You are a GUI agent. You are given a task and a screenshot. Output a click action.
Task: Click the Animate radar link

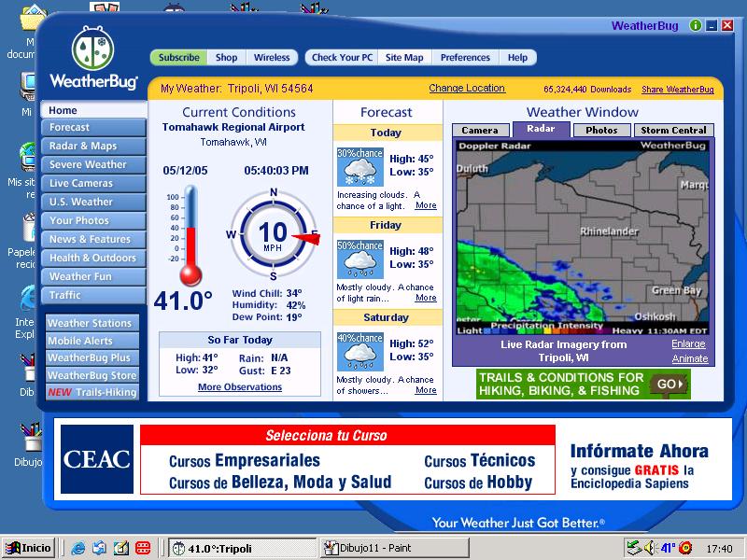click(x=690, y=358)
